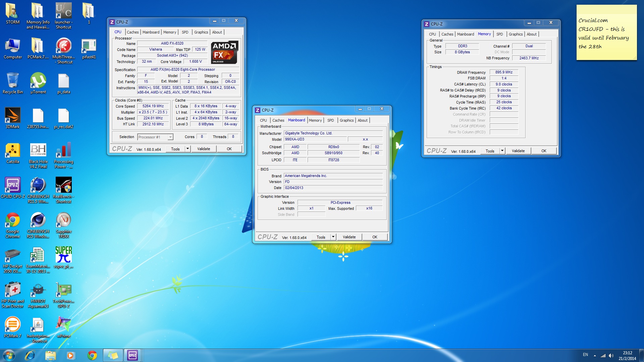644x362 pixels.
Task: Open the STORM folder icon
Action: (12, 13)
